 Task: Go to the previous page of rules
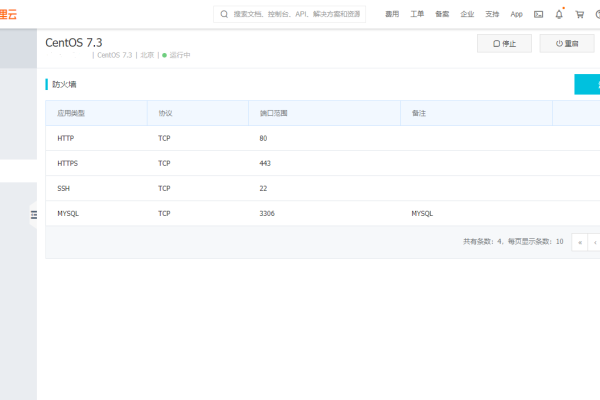[x=579, y=242]
